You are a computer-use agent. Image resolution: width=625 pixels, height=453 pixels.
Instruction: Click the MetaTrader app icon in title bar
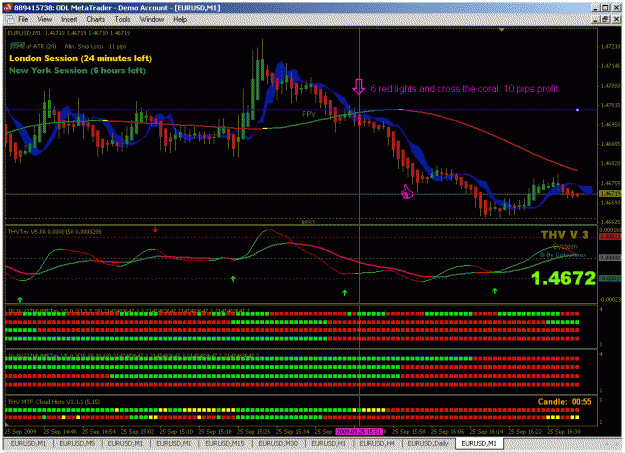point(8,8)
